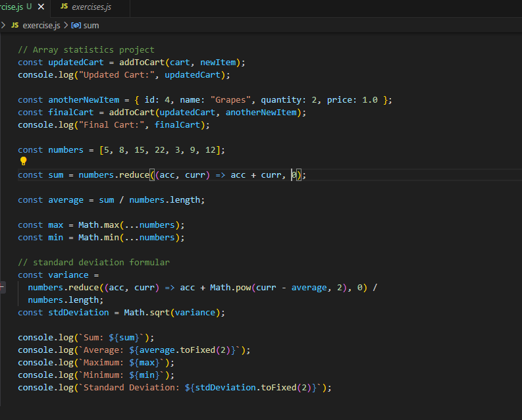522x420 pixels.
Task: Click the variable symbol icon before sum
Action: point(76,25)
